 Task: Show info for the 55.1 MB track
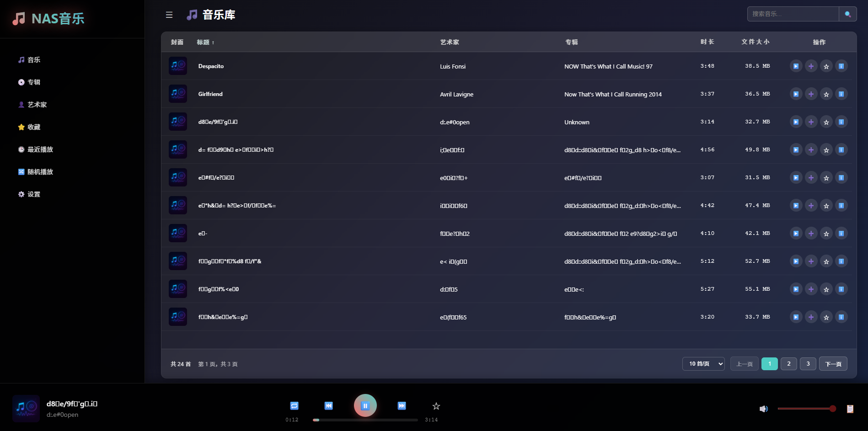pyautogui.click(x=841, y=289)
